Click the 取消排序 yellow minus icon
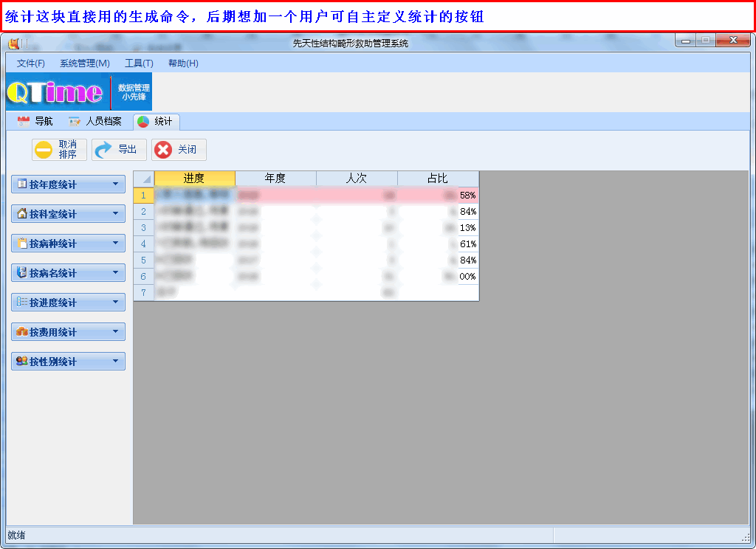The height and width of the screenshot is (549, 756). click(x=44, y=150)
